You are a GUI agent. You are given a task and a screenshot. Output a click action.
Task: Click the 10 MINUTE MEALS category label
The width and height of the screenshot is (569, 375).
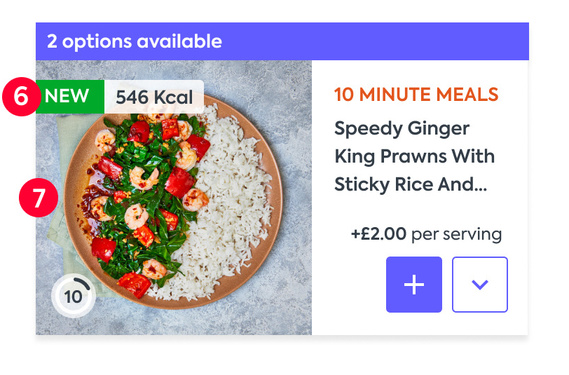[x=416, y=94]
